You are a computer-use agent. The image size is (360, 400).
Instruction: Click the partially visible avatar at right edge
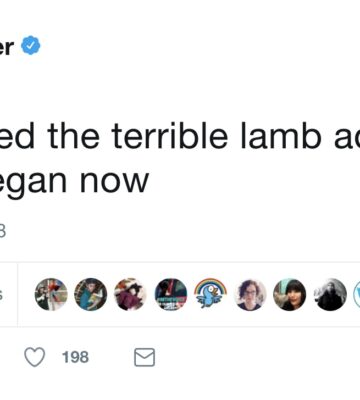(357, 294)
